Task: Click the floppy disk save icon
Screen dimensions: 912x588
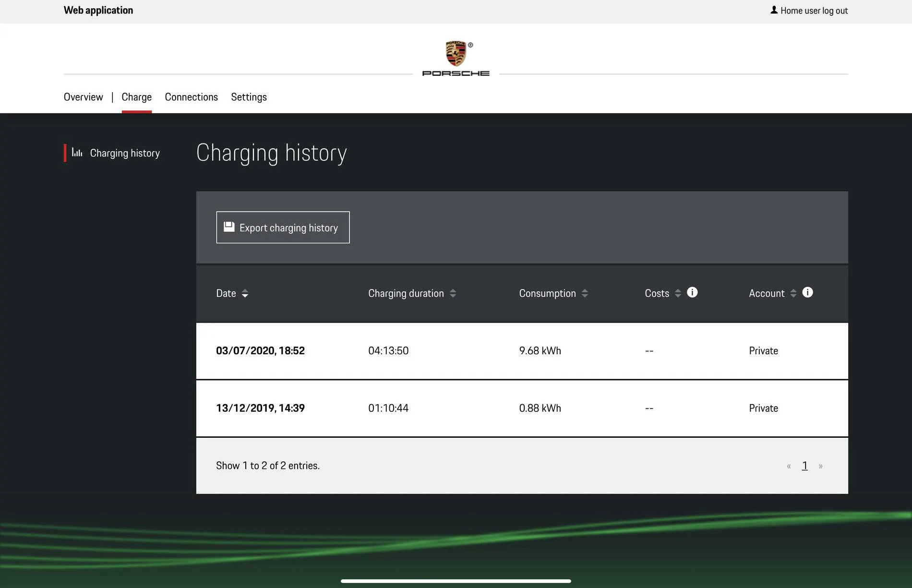Action: (229, 227)
